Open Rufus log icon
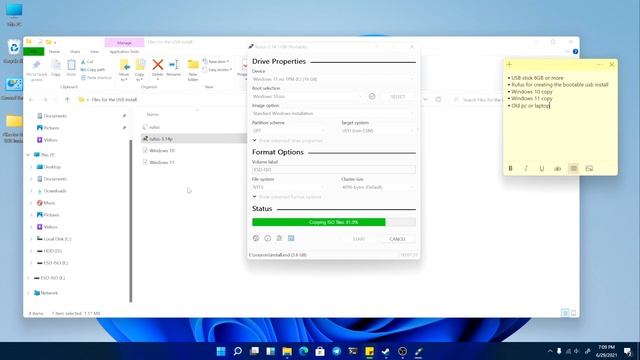 pos(291,238)
